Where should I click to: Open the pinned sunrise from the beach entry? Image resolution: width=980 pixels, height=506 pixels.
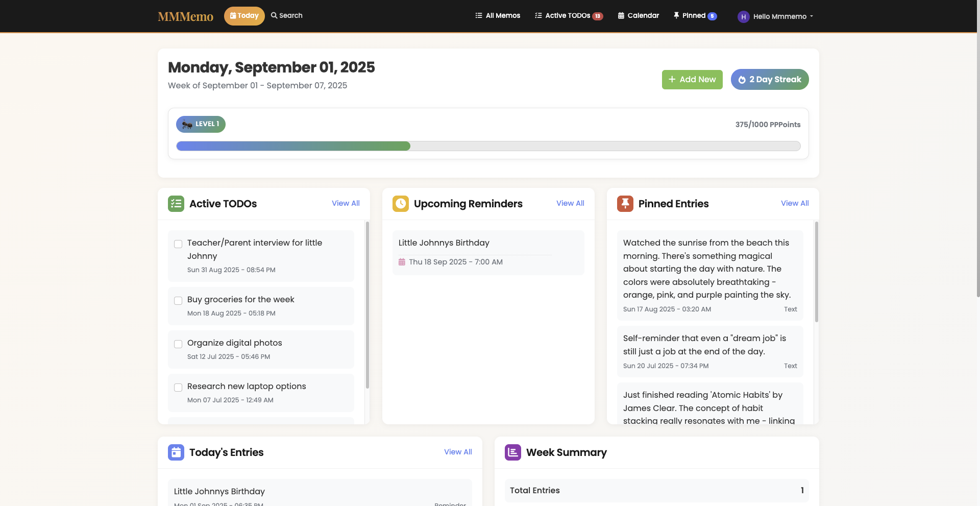click(x=710, y=276)
